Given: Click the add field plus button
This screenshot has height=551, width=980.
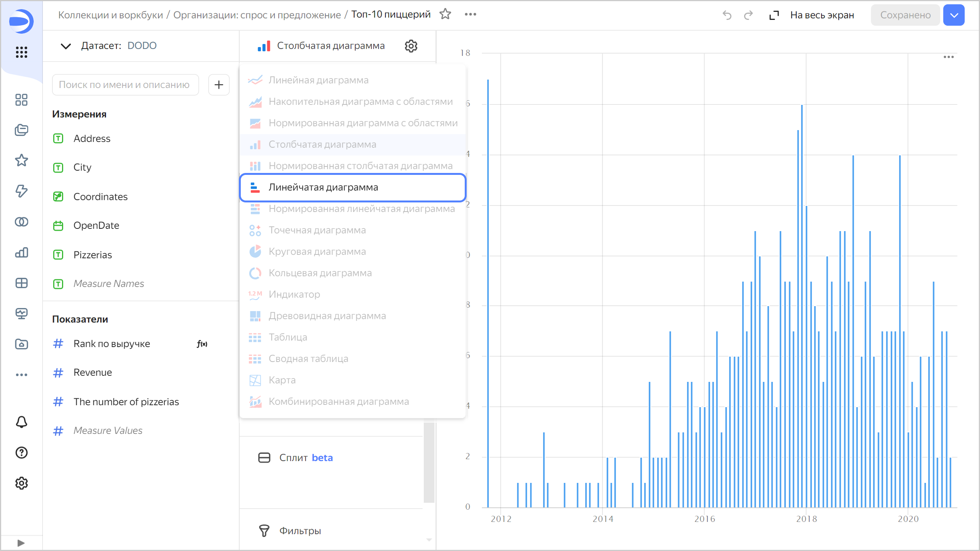Looking at the screenshot, I should tap(219, 85).
